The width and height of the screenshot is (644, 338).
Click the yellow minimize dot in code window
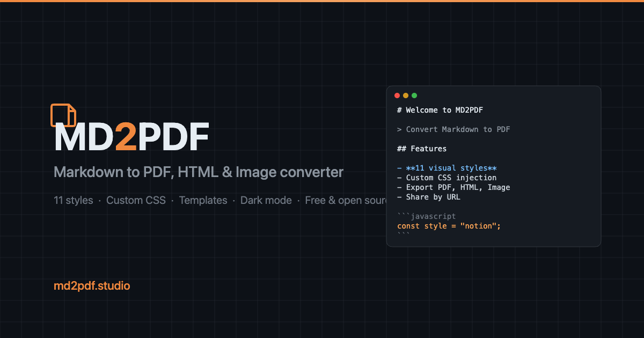coord(406,95)
